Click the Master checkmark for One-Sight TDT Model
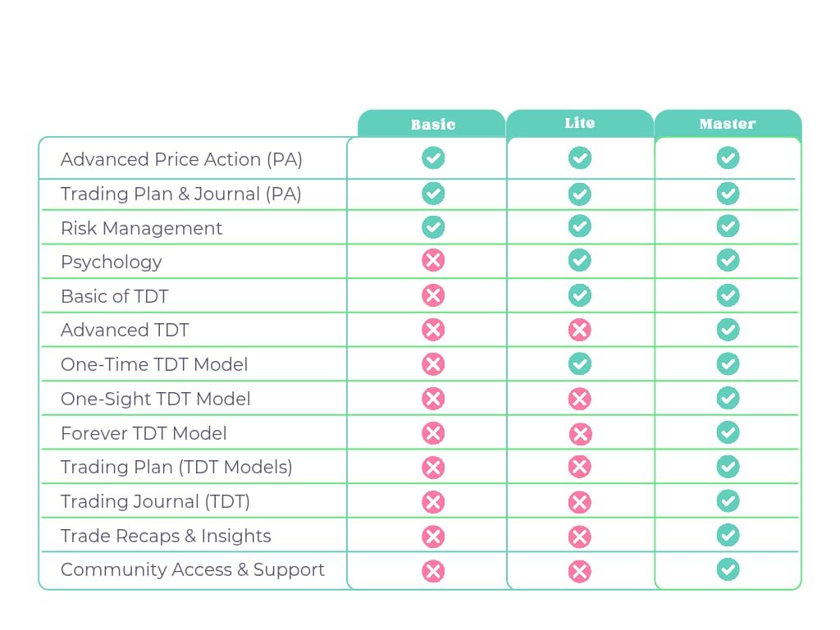Viewport: 840px width, 630px height. click(x=728, y=398)
